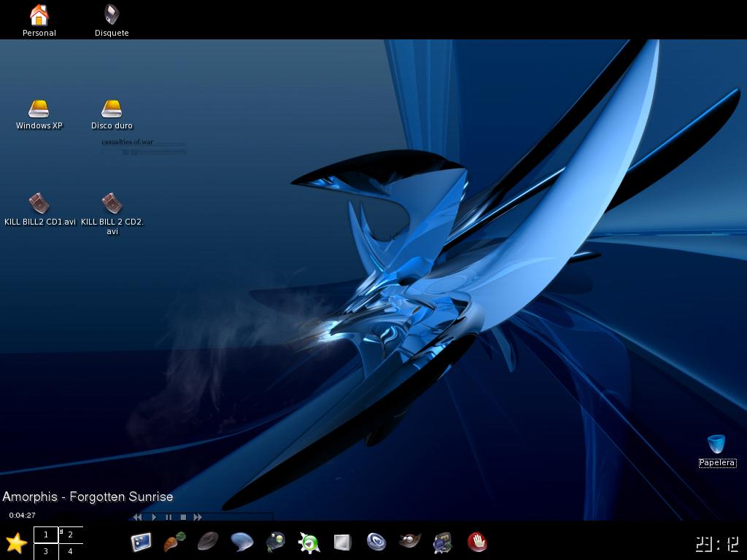Click the yellow star menu launcher
747x560 pixels.
[16, 542]
